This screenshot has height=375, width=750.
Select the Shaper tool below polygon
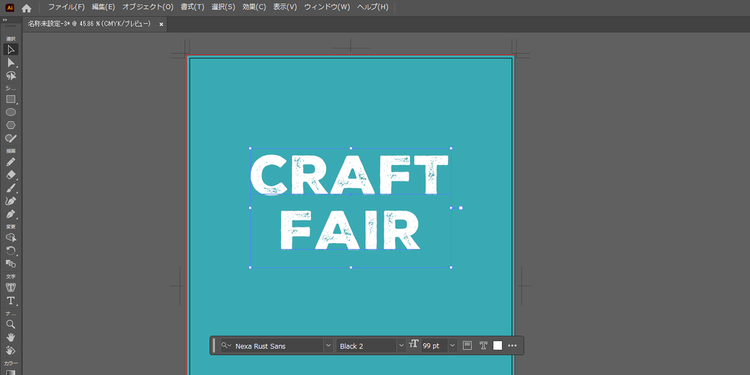[x=11, y=138]
